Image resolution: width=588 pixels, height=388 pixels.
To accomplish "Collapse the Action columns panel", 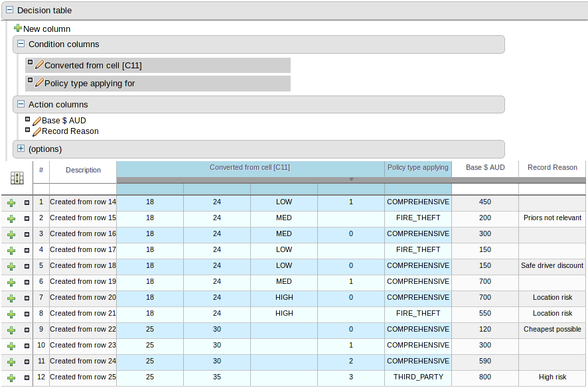I will [x=21, y=105].
